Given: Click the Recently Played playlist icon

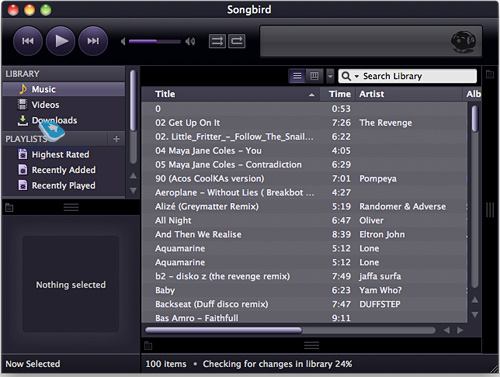Looking at the screenshot, I should pos(23,185).
